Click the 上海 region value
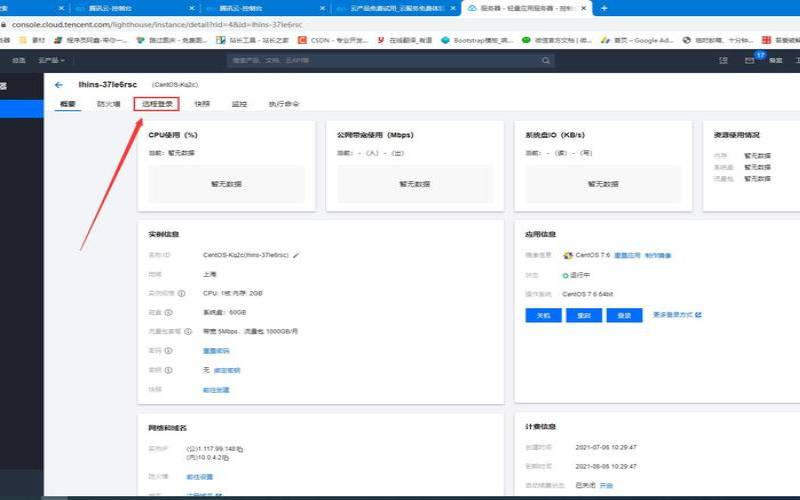 tap(210, 274)
